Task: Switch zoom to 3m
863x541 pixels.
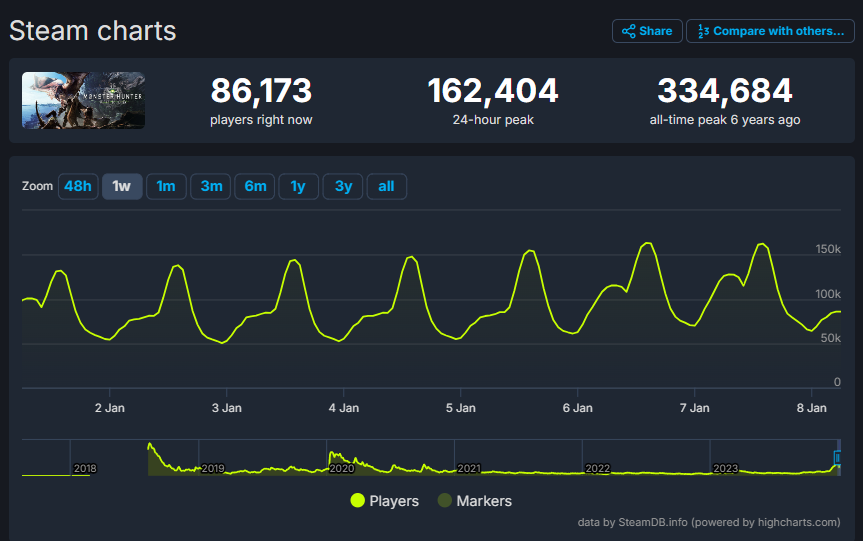Action: tap(210, 186)
